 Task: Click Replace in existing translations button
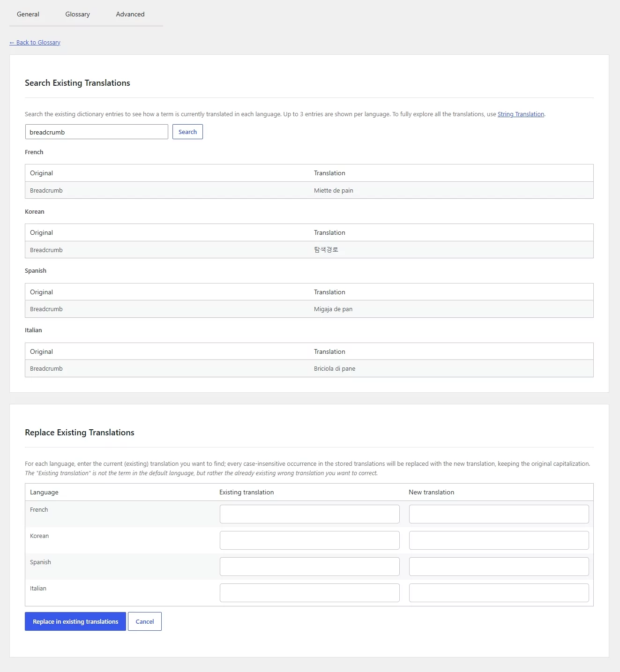[75, 621]
